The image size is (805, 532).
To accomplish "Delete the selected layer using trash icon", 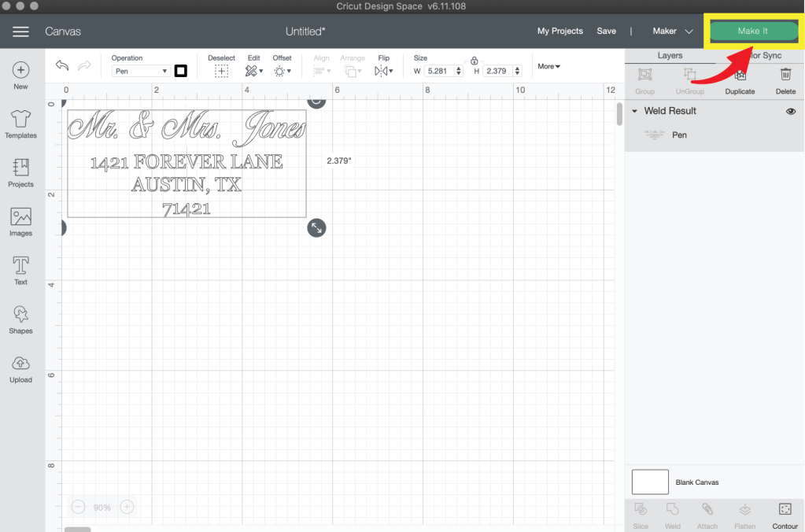I will pos(785,76).
